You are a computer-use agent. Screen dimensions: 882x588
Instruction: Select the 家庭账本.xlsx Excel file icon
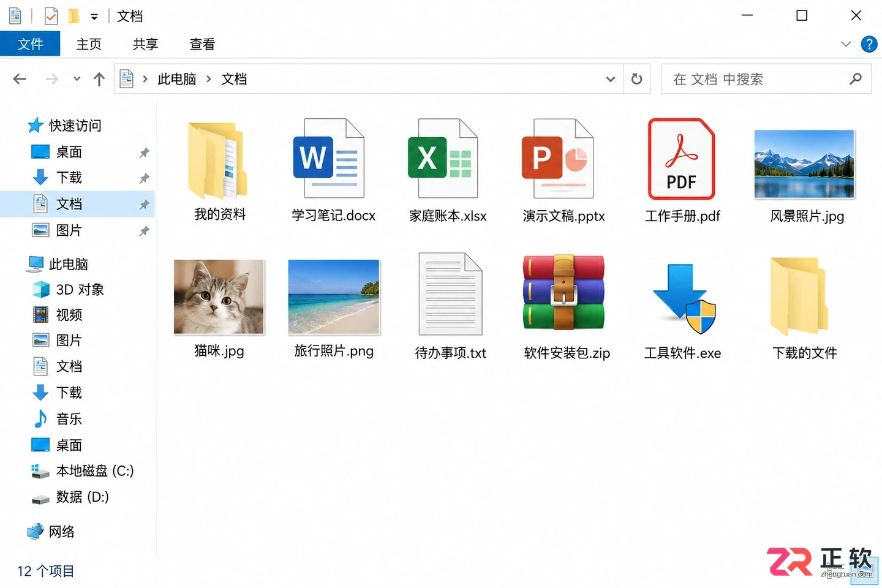click(x=443, y=159)
